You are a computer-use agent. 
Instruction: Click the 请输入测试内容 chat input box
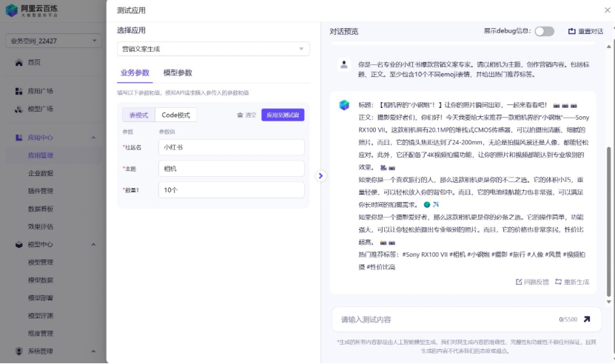(466, 320)
